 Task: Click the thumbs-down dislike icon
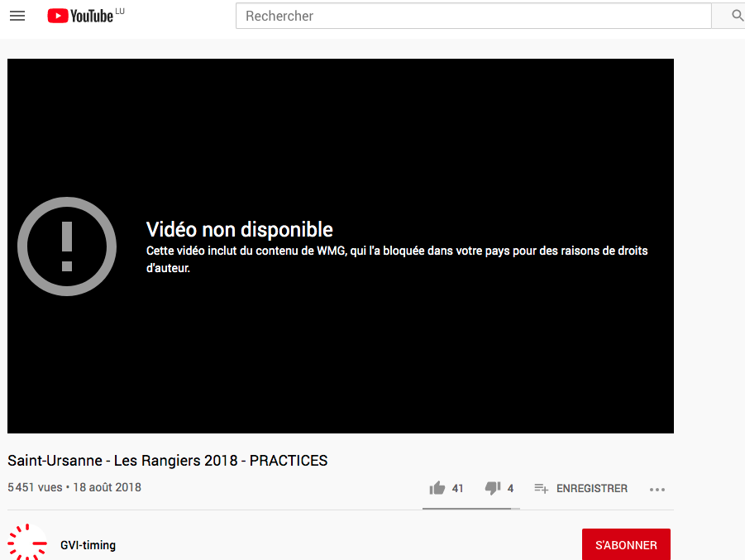click(x=493, y=488)
